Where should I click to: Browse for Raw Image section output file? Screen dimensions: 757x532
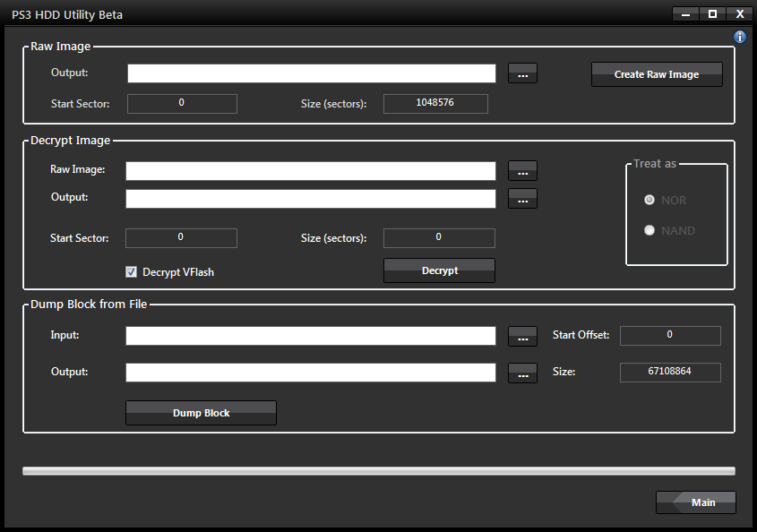click(x=522, y=73)
